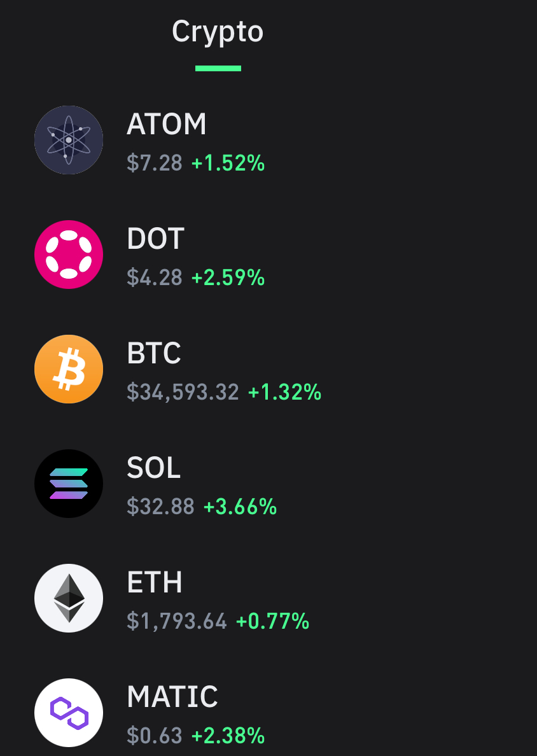Tap the ATOM $7.28 price text

tap(154, 163)
